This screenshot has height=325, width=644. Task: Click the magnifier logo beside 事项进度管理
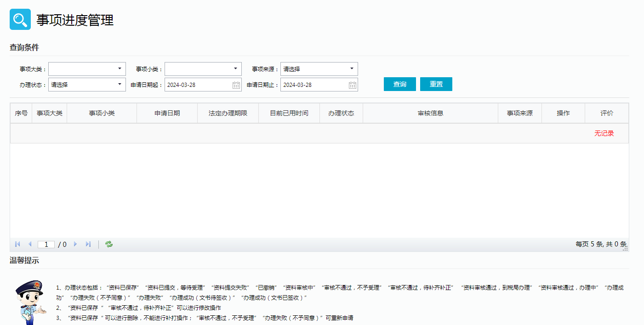pyautogui.click(x=20, y=19)
